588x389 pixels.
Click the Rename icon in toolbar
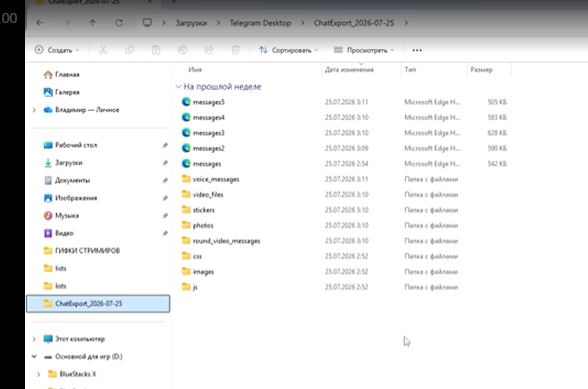coord(183,50)
